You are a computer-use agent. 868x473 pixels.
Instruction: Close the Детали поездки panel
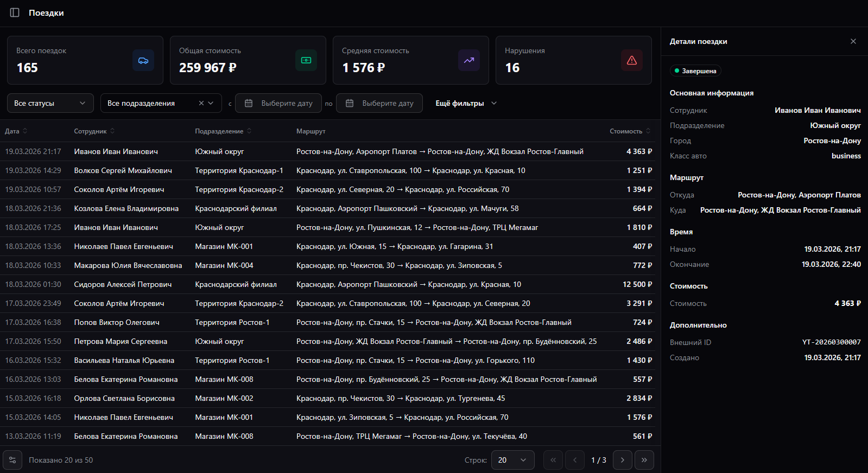(853, 41)
